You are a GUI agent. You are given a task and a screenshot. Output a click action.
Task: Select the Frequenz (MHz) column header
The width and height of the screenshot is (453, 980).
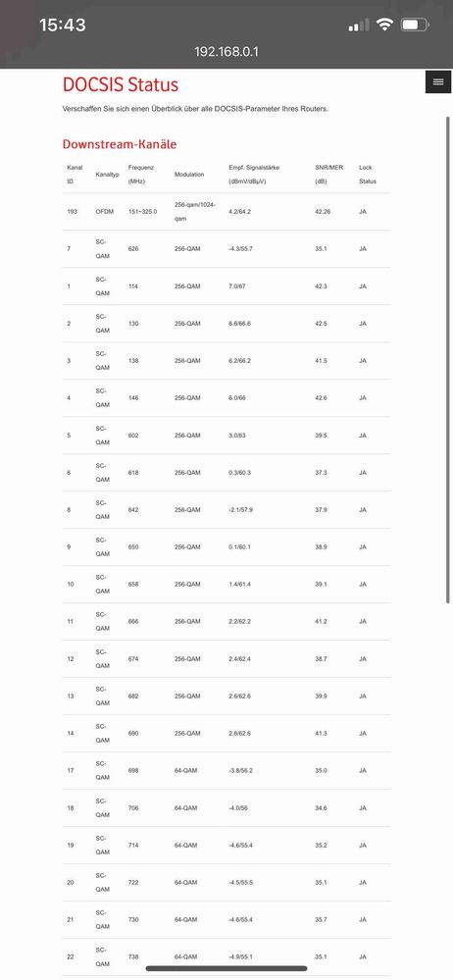click(141, 175)
